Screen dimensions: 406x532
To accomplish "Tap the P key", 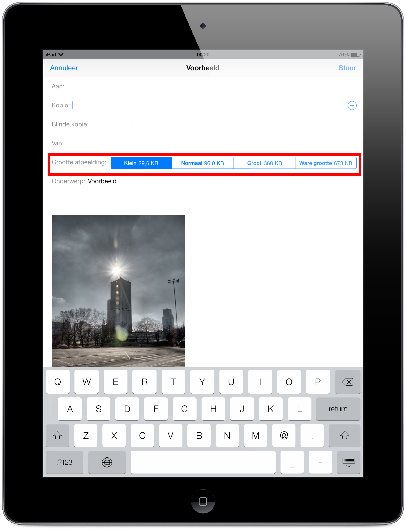I will click(318, 382).
